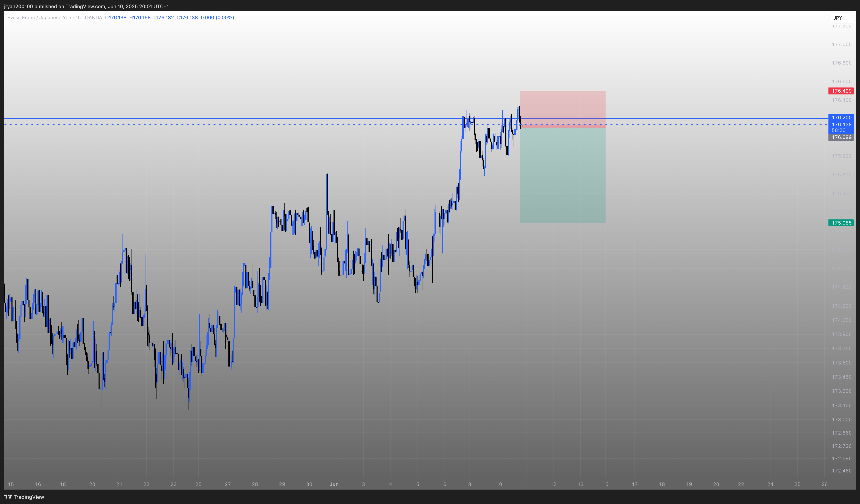This screenshot has width=860, height=504.
Task: Click the OANDA source label in the header
Action: point(93,17)
